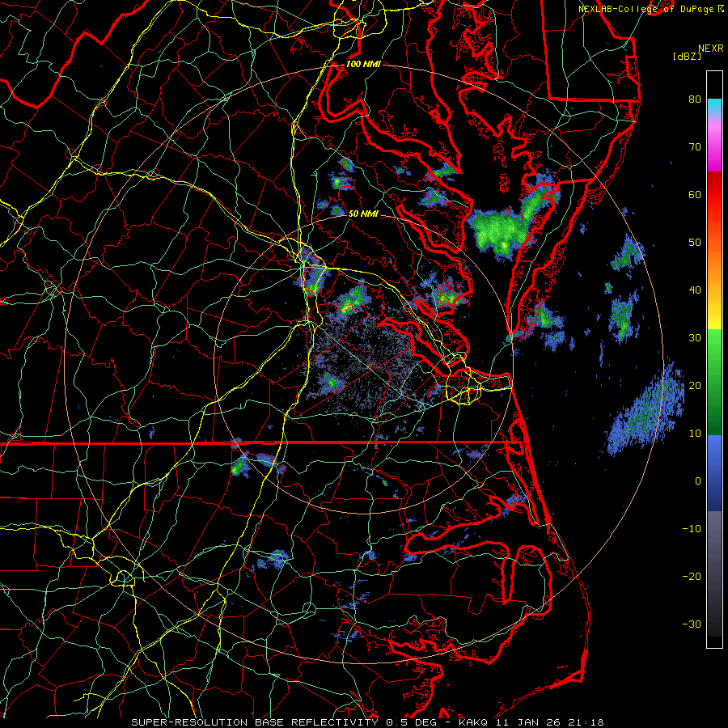Click the 80 value on the dBZ scale
The width and height of the screenshot is (728, 728).
point(695,99)
